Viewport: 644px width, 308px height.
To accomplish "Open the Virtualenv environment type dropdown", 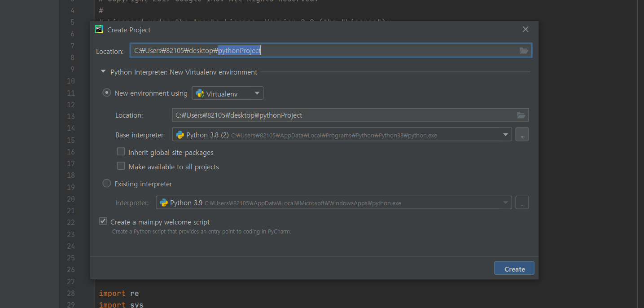I will point(228,93).
